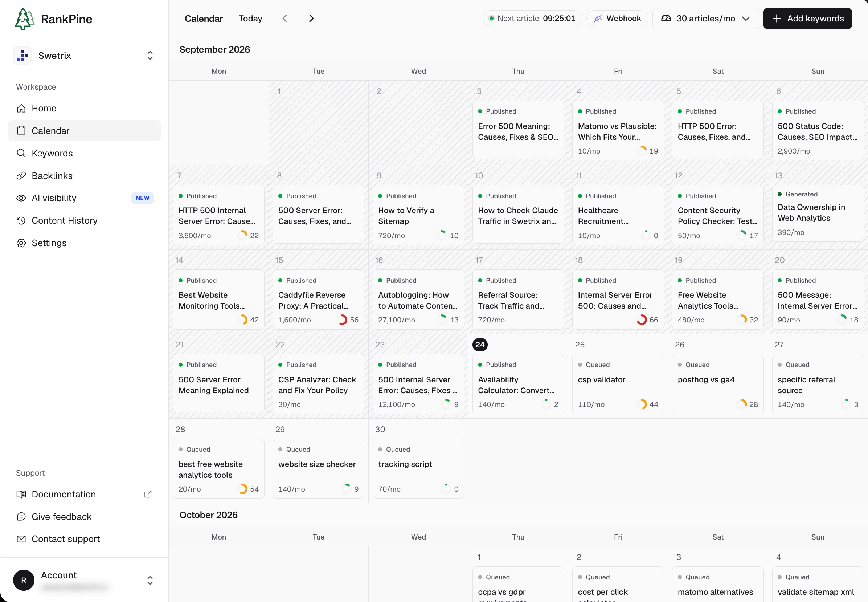Image resolution: width=868 pixels, height=602 pixels.
Task: Click the RankPine tree logo
Action: click(25, 19)
